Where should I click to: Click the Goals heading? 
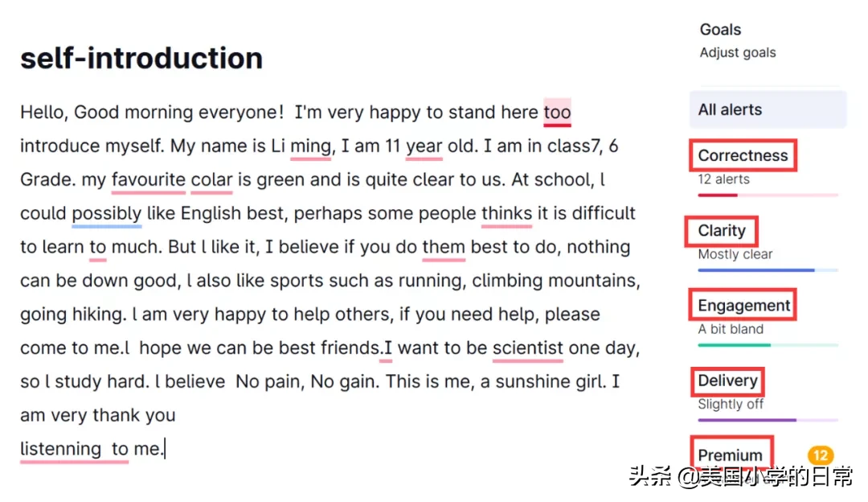720,30
